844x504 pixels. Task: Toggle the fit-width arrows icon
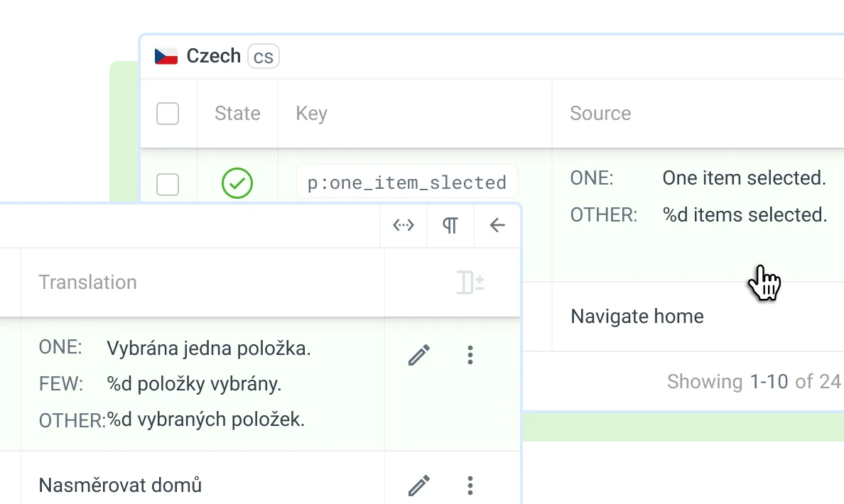click(404, 226)
